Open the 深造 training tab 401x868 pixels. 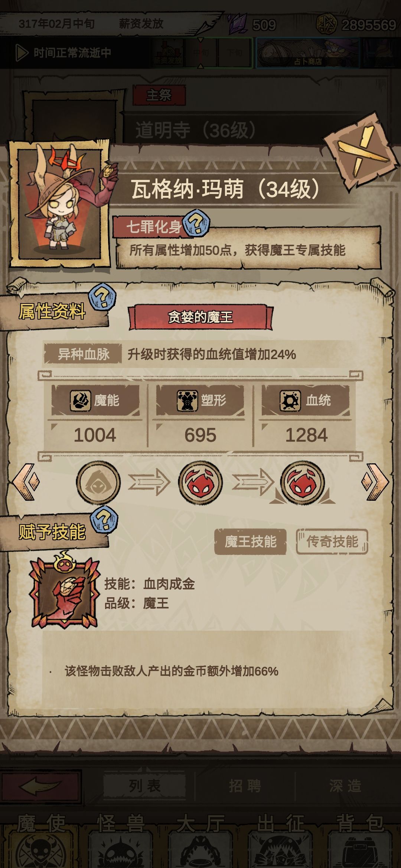[345, 785]
